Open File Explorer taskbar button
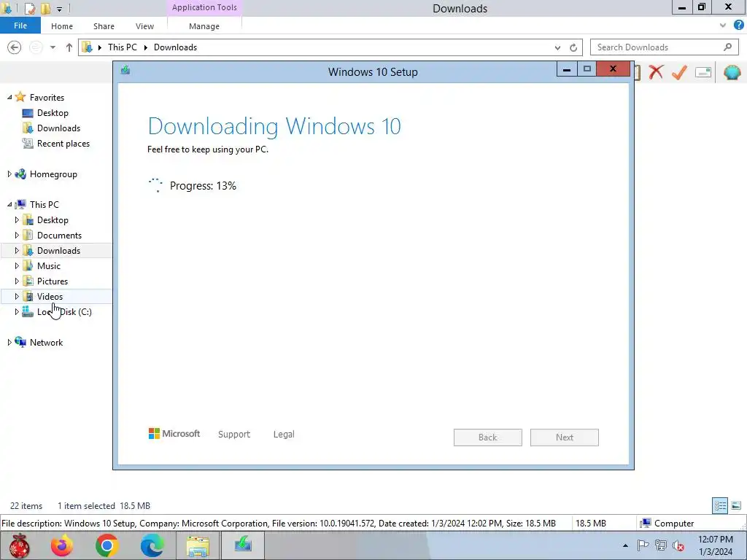Screen dimensions: 747x560 click(198, 545)
